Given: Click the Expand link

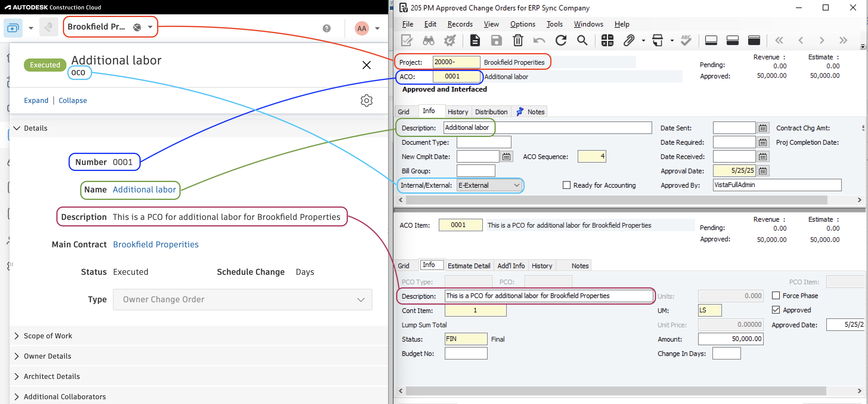Looking at the screenshot, I should (36, 101).
